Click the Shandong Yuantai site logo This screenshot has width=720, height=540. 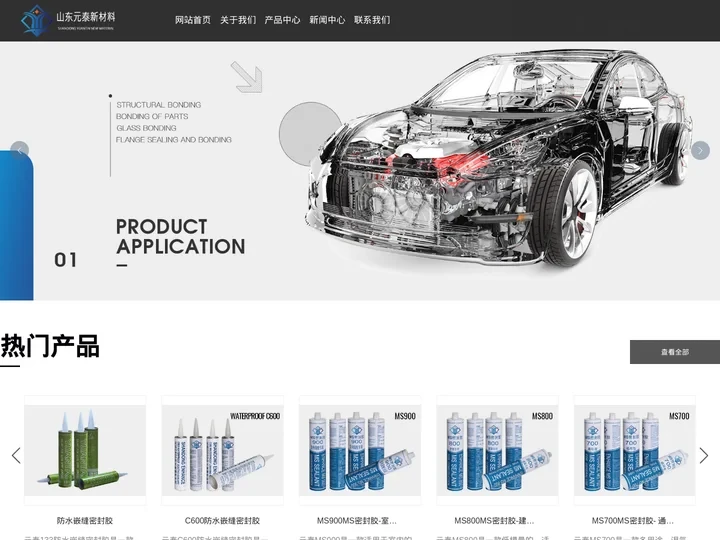tap(68, 20)
